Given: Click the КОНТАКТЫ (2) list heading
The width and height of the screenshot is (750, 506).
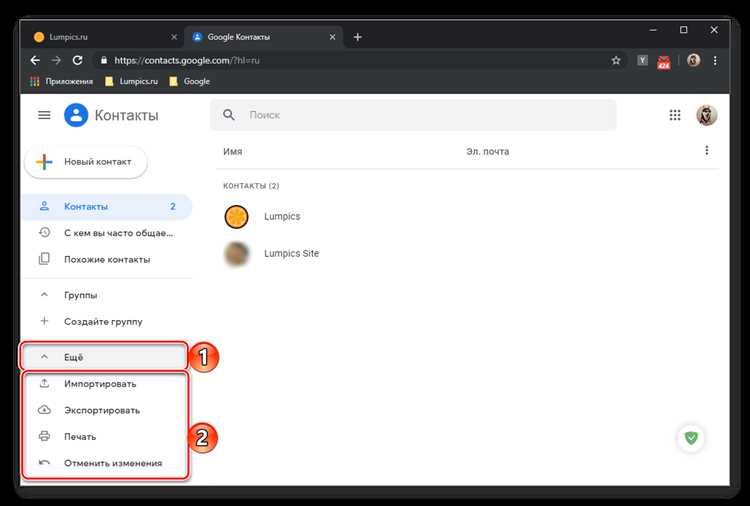Looking at the screenshot, I should (x=251, y=186).
